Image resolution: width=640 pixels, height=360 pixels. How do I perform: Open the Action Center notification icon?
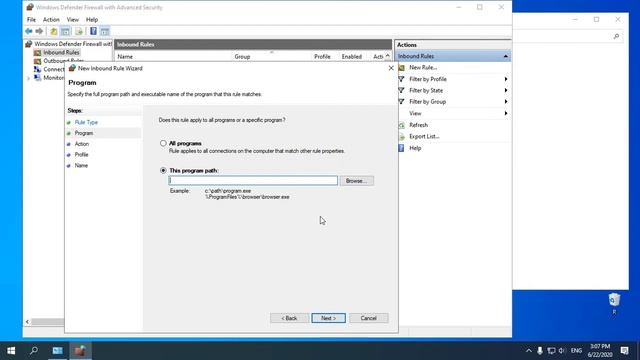[624, 350]
